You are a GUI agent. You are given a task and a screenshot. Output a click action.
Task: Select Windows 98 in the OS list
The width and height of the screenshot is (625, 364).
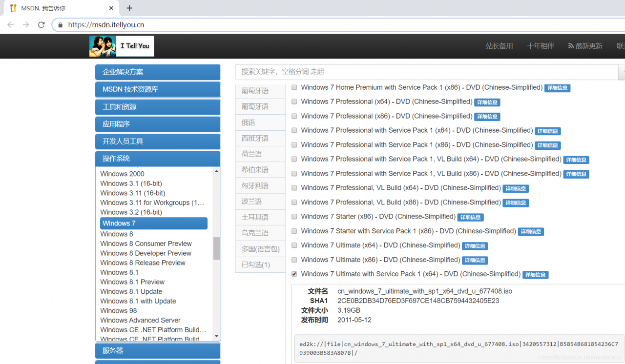click(x=119, y=311)
